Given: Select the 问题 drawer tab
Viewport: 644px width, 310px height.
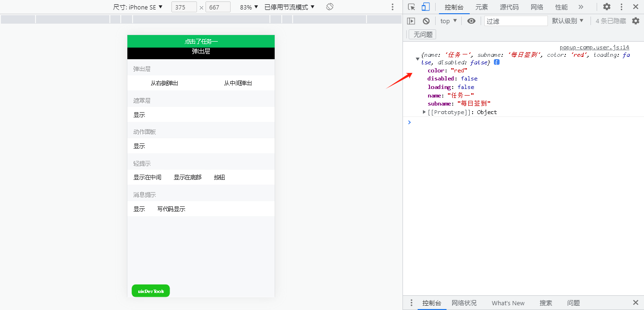Looking at the screenshot, I should (573, 303).
